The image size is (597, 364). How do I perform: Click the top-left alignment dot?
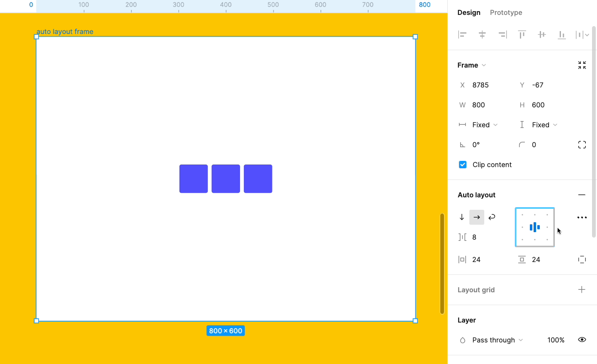pos(522,215)
